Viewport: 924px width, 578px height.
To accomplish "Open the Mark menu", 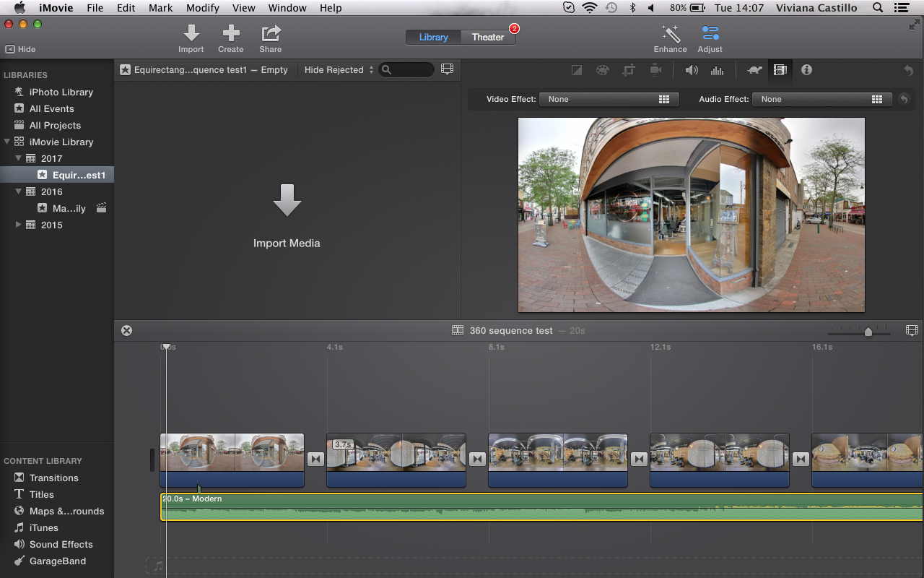I will click(x=160, y=8).
